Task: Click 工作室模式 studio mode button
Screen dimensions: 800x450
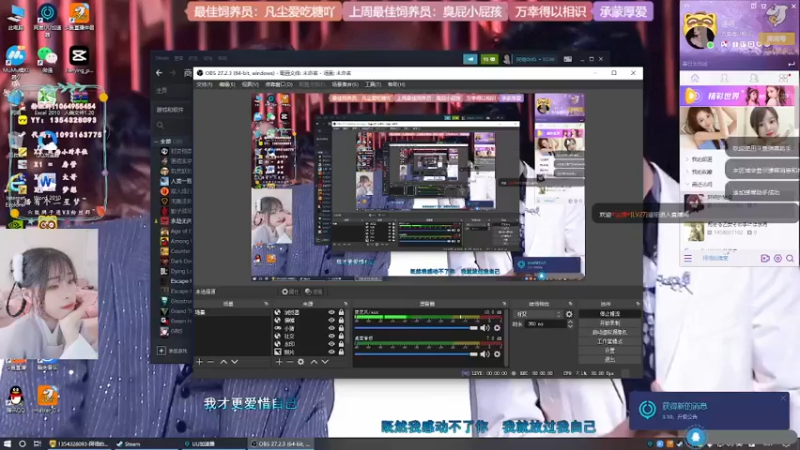Action: (x=610, y=341)
